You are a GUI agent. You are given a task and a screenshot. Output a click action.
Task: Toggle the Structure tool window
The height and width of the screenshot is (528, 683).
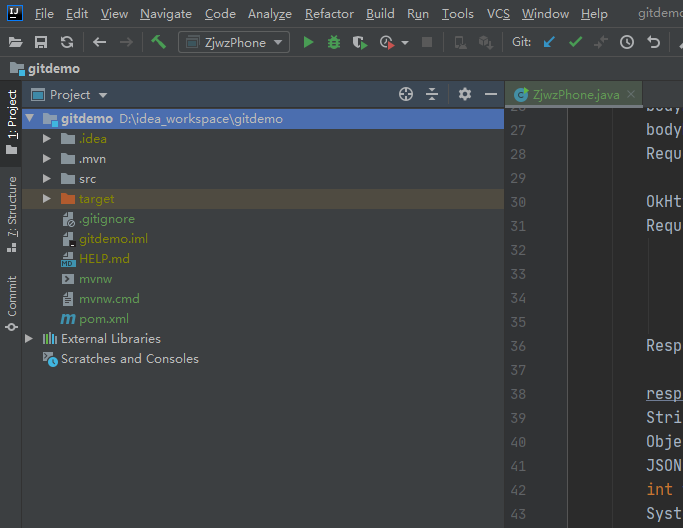point(11,213)
